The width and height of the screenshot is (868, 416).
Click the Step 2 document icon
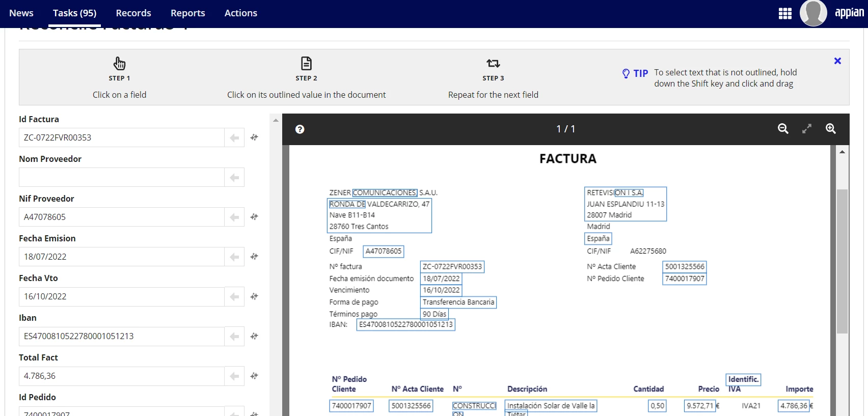(x=306, y=63)
